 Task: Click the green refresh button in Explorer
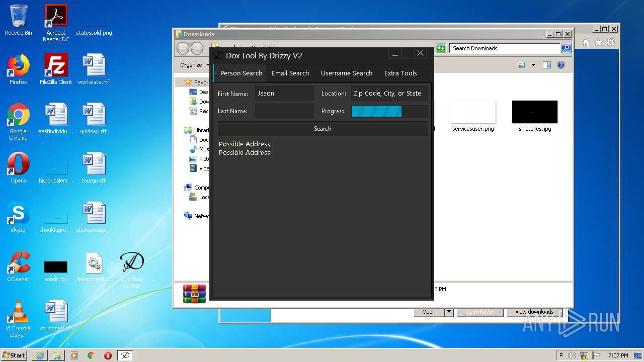click(441, 48)
